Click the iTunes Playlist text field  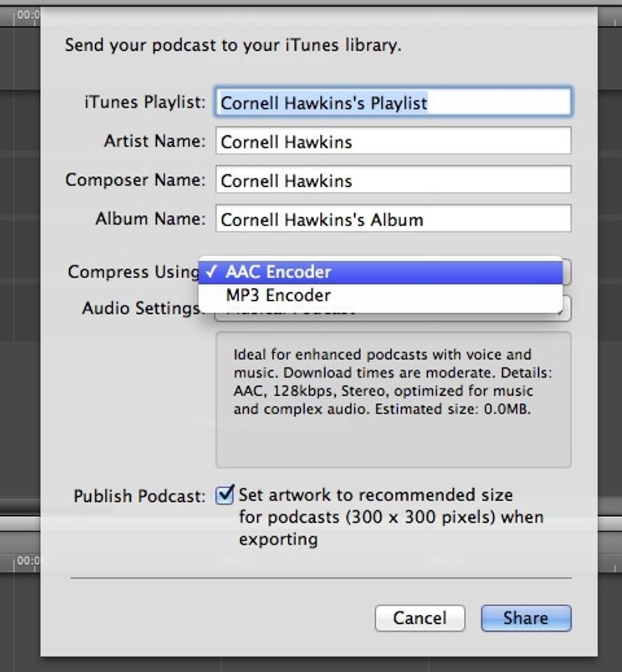[393, 102]
